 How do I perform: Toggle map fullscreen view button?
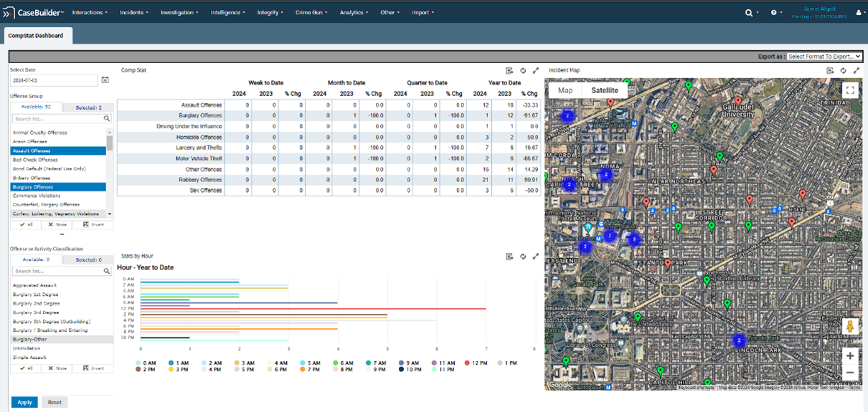(x=849, y=90)
